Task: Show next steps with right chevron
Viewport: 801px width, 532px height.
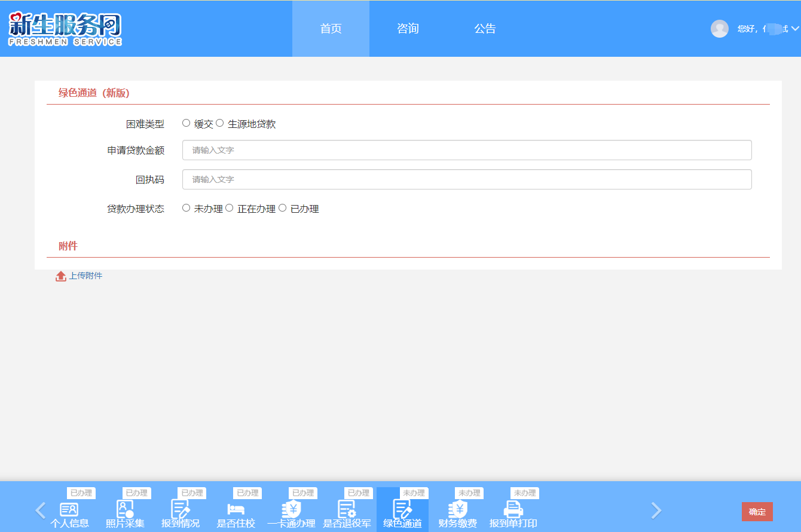Action: coord(656,510)
